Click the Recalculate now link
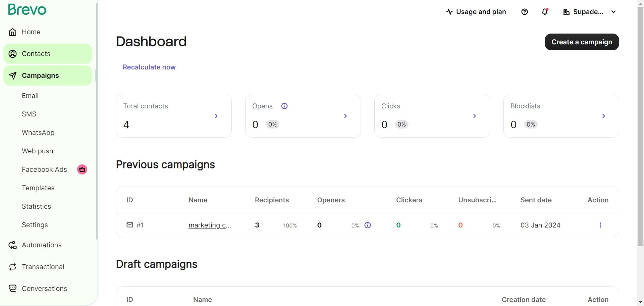The width and height of the screenshot is (644, 306). 149,67
